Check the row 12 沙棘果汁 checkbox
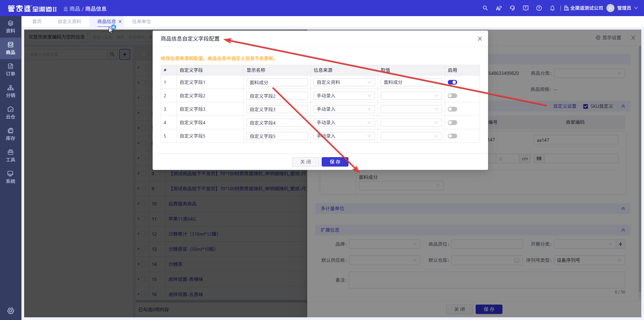Viewport: 644px width, 320px height. 144,234
